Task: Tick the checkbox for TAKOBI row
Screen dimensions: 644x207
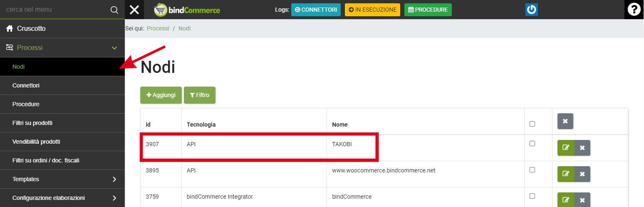Action: click(532, 144)
